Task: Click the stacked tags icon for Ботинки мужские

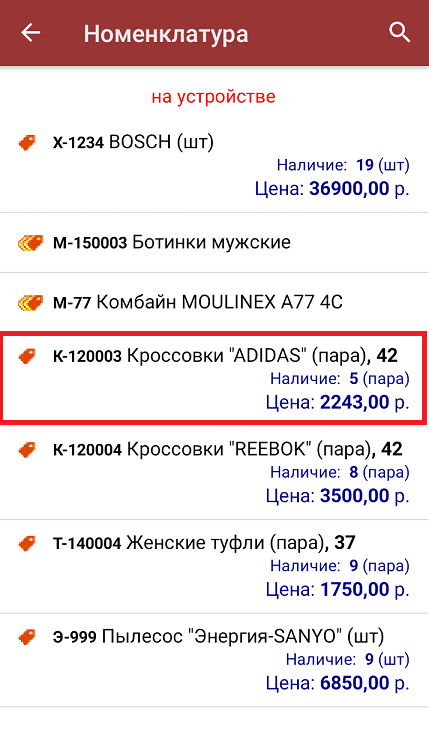Action: coord(30,243)
